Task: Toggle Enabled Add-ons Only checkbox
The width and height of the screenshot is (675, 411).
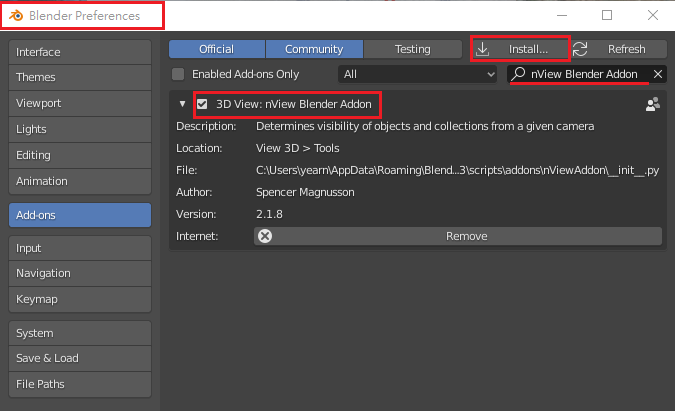Action: [178, 74]
